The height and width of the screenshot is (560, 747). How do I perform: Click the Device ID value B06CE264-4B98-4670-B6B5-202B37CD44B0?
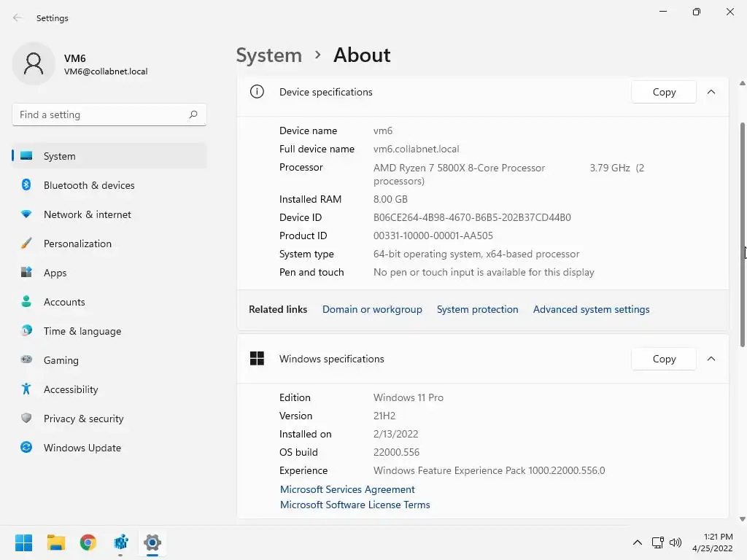(x=472, y=217)
